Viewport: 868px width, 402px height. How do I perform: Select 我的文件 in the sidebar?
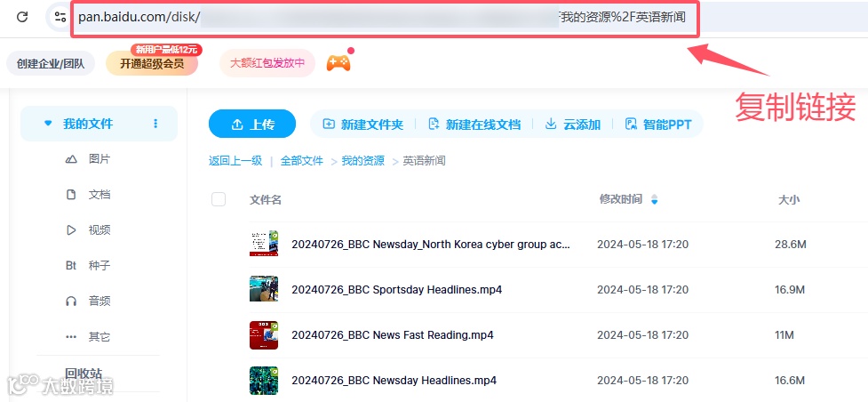pos(100,124)
